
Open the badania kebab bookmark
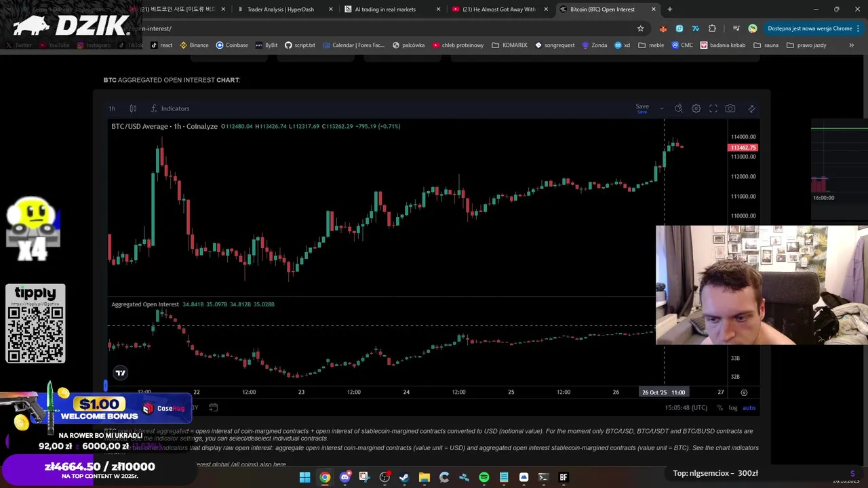point(723,45)
